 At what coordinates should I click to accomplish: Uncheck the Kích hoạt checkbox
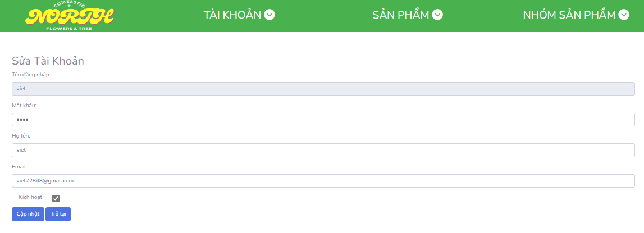click(x=56, y=199)
